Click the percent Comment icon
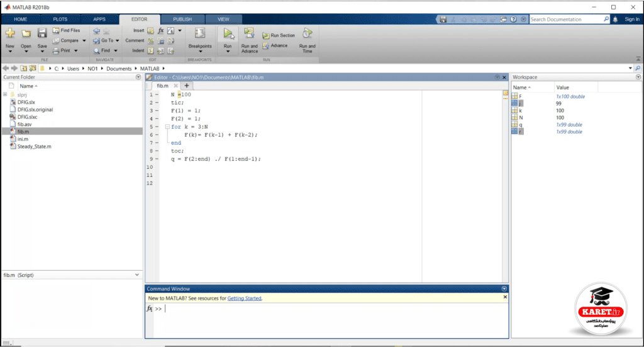The width and height of the screenshot is (644, 347). click(x=151, y=41)
